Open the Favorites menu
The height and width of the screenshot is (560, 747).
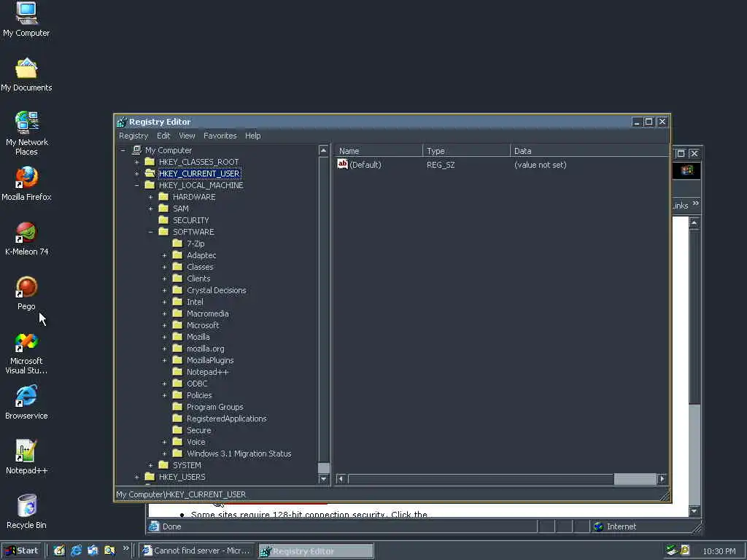[220, 136]
